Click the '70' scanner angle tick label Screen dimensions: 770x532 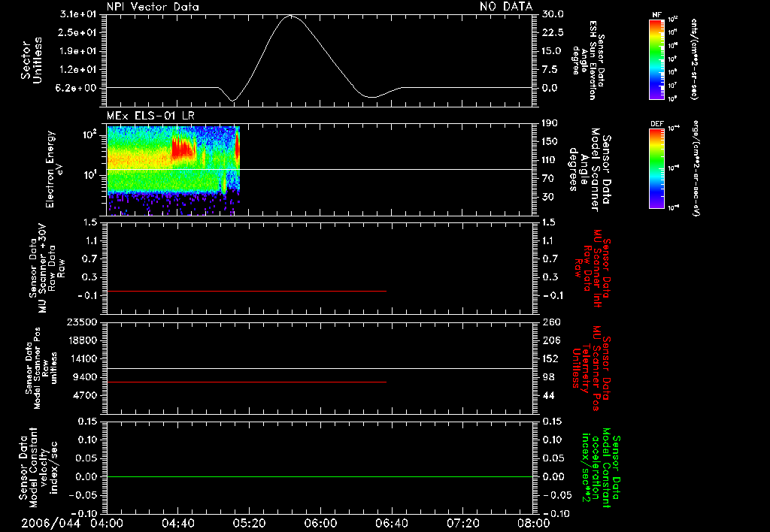(x=548, y=178)
